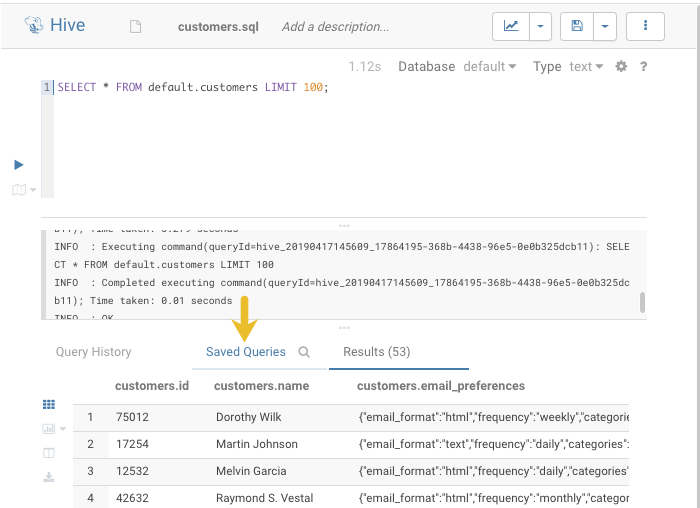Click the Hive elephant logo

tap(30, 25)
